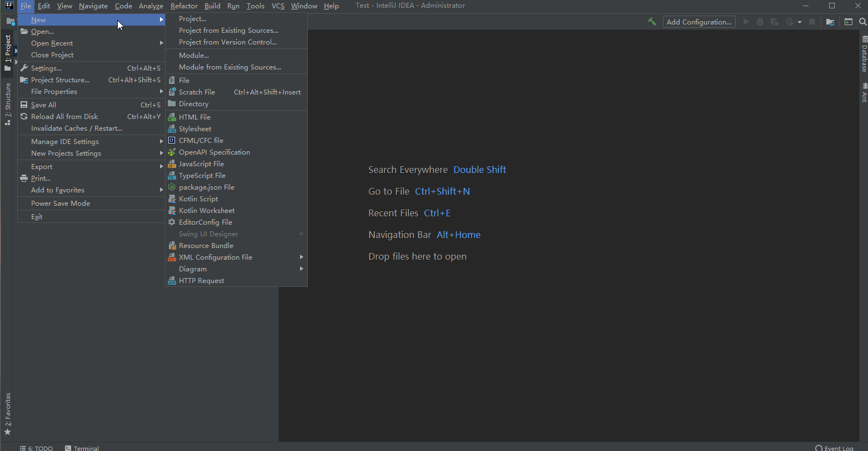The image size is (868, 451).
Task: Create a new Directory
Action: tap(237, 104)
